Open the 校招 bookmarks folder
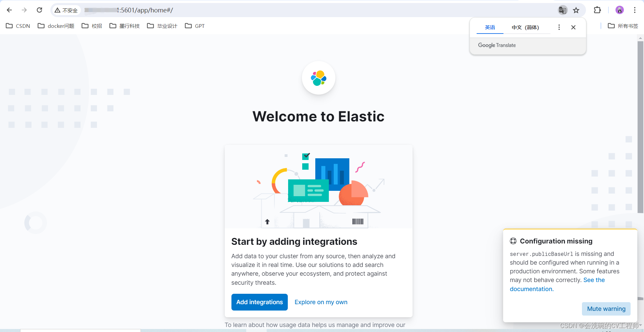The image size is (644, 332). click(x=92, y=26)
